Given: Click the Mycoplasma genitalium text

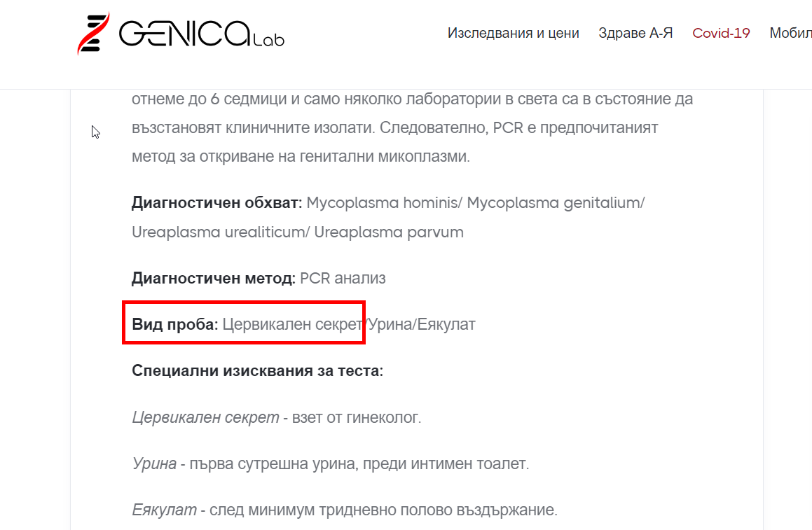Looking at the screenshot, I should click(555, 203).
